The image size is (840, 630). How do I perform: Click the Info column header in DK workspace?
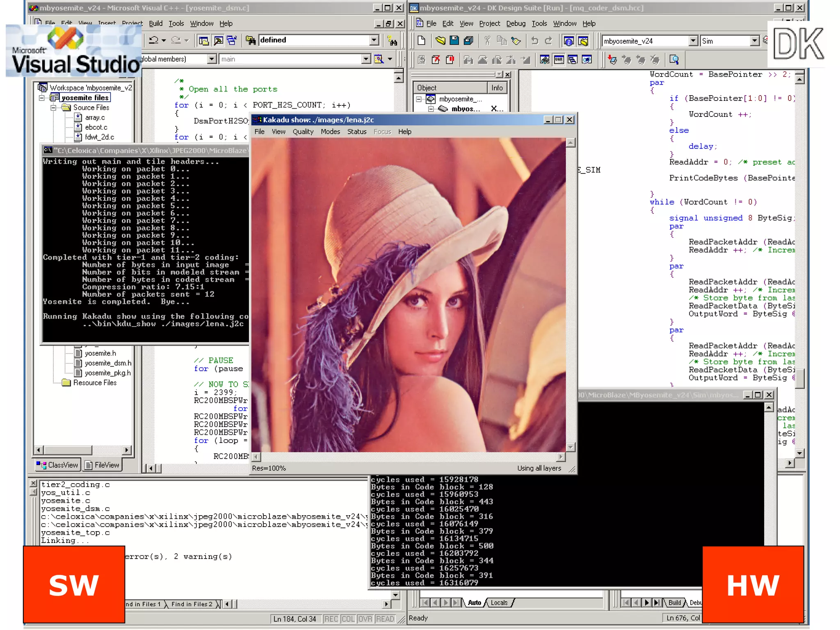(497, 88)
